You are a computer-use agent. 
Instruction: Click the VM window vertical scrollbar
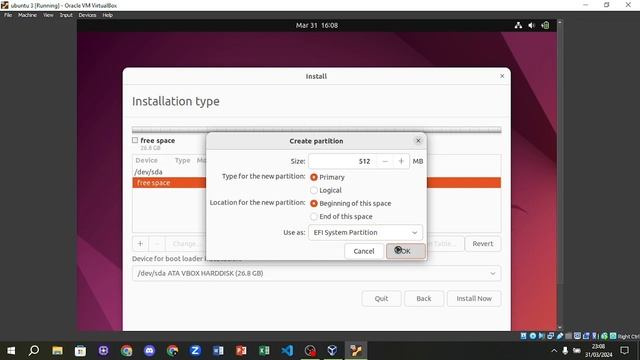click(560, 176)
